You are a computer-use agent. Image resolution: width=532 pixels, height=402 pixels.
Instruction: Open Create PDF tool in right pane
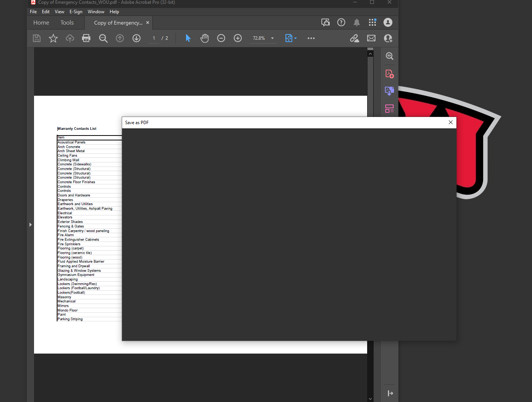389,74
